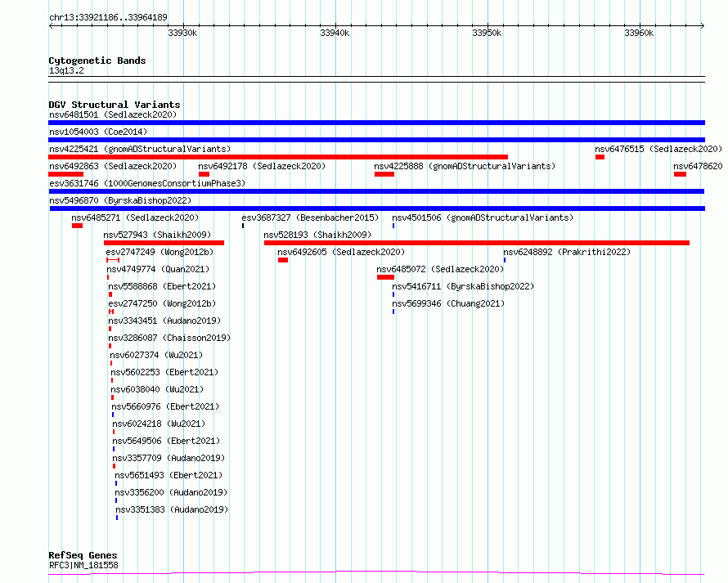Open nsv3351383 (Audano2019) label
Image resolution: width=728 pixels, height=583 pixels.
tap(172, 509)
